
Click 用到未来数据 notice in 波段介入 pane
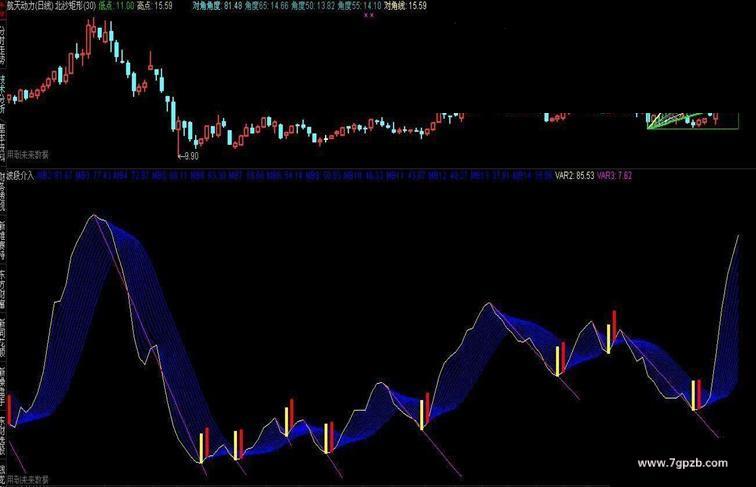pos(27,480)
